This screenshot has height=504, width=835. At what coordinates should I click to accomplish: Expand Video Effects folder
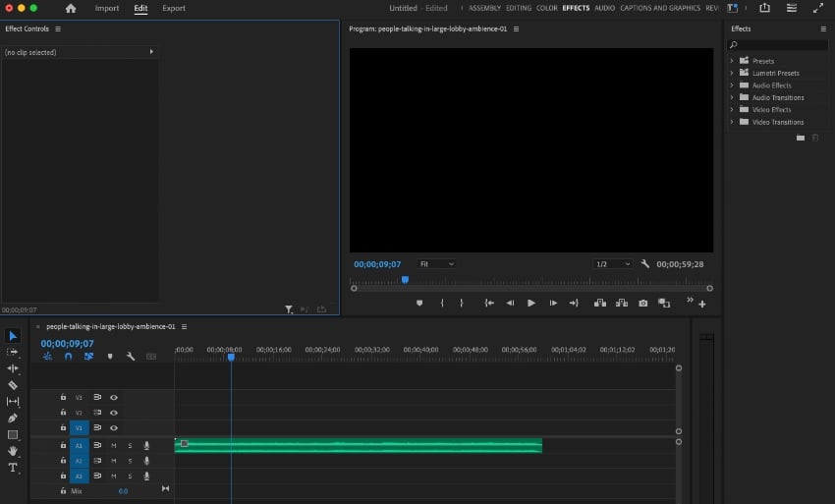732,110
